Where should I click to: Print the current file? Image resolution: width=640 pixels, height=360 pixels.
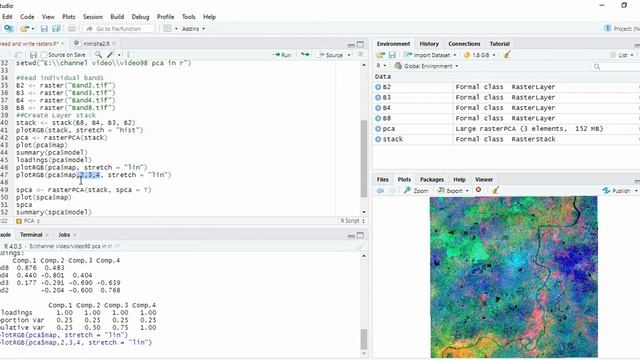coord(72,29)
